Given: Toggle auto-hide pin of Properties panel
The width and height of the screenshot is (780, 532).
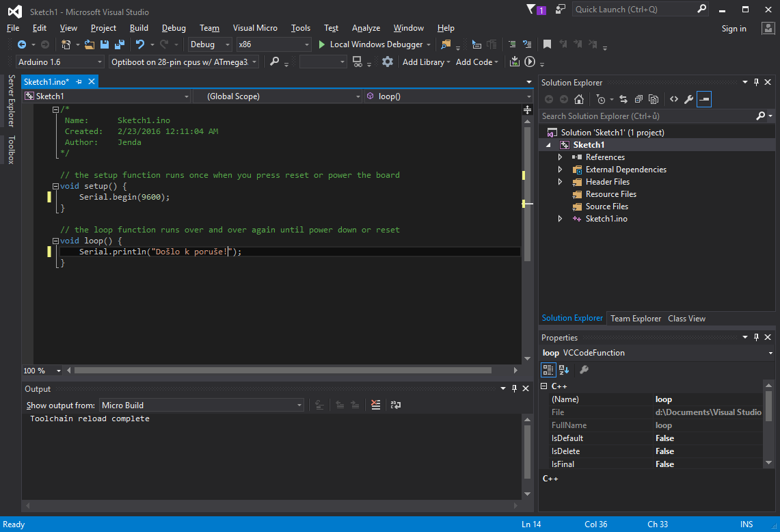Looking at the screenshot, I should pos(756,337).
